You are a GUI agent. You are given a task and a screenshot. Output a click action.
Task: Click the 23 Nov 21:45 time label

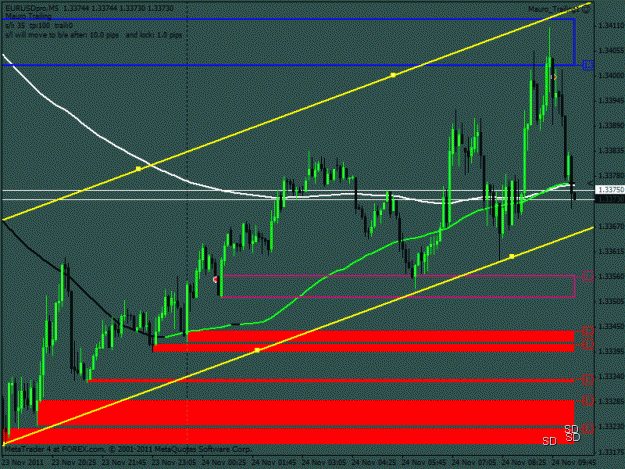point(124,463)
